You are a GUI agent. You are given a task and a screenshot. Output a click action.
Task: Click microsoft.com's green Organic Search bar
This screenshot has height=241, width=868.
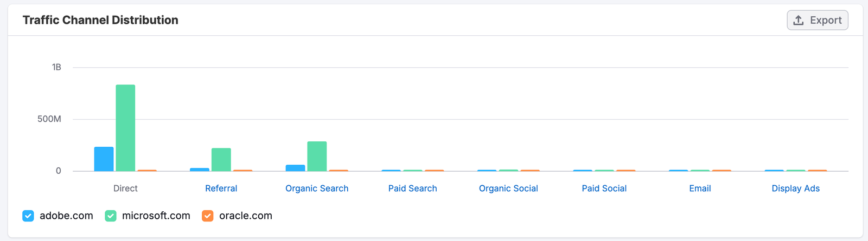(x=317, y=157)
